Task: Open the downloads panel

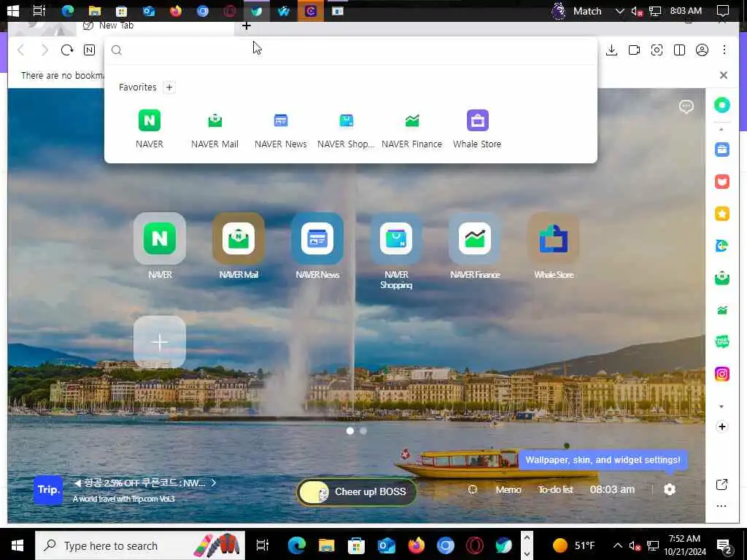Action: click(612, 50)
